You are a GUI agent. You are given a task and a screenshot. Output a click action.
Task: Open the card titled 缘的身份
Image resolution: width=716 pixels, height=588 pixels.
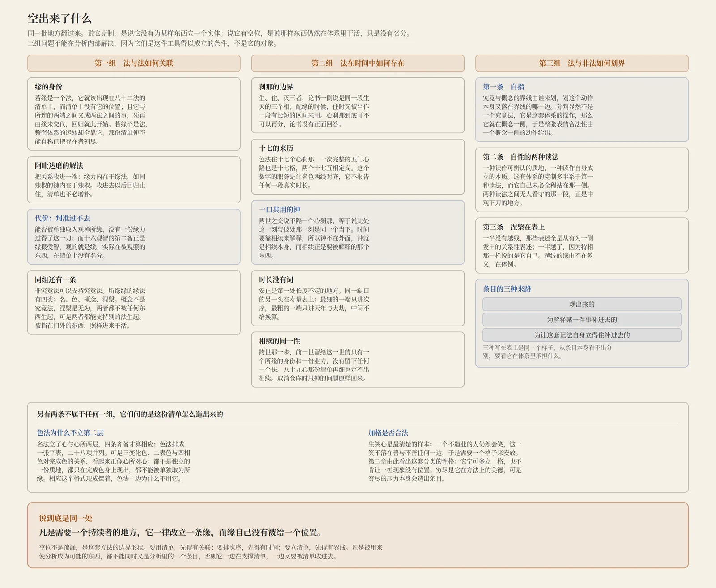134,114
